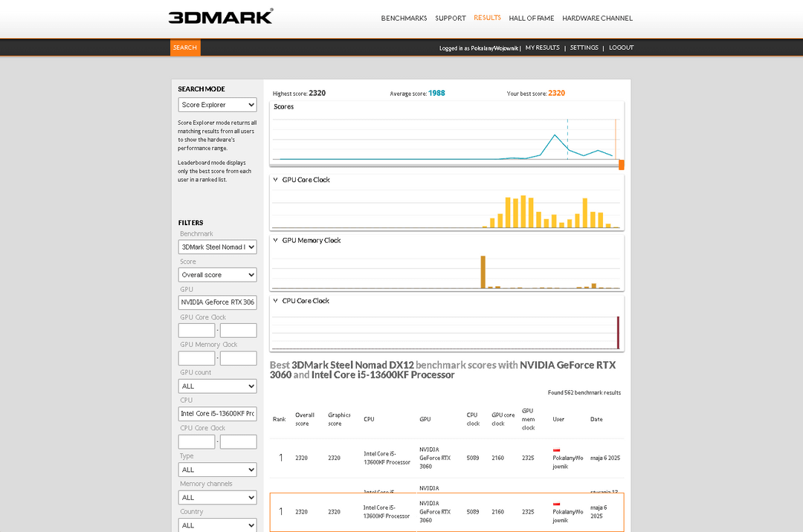Click the GPU Core Clock minimum field

point(196,331)
